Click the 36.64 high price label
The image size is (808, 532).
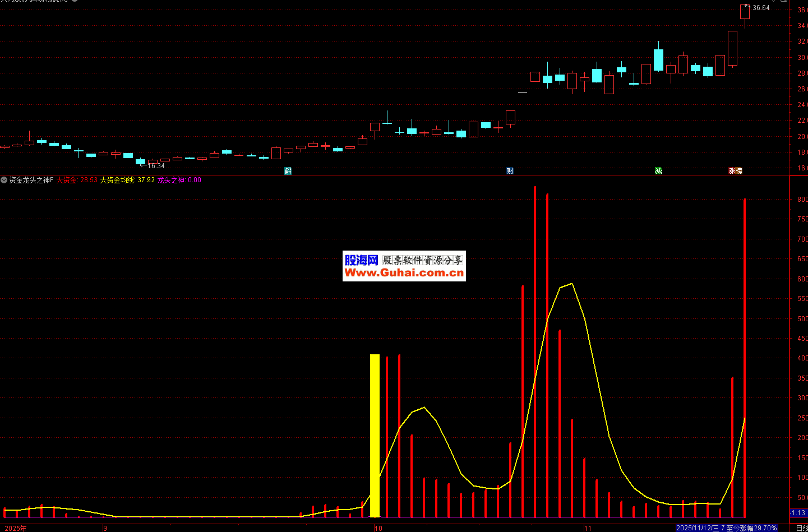(x=761, y=8)
